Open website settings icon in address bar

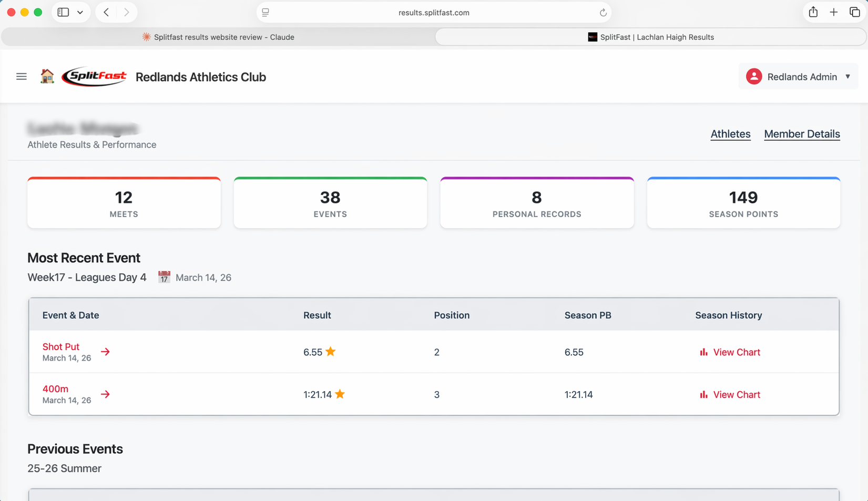265,12
